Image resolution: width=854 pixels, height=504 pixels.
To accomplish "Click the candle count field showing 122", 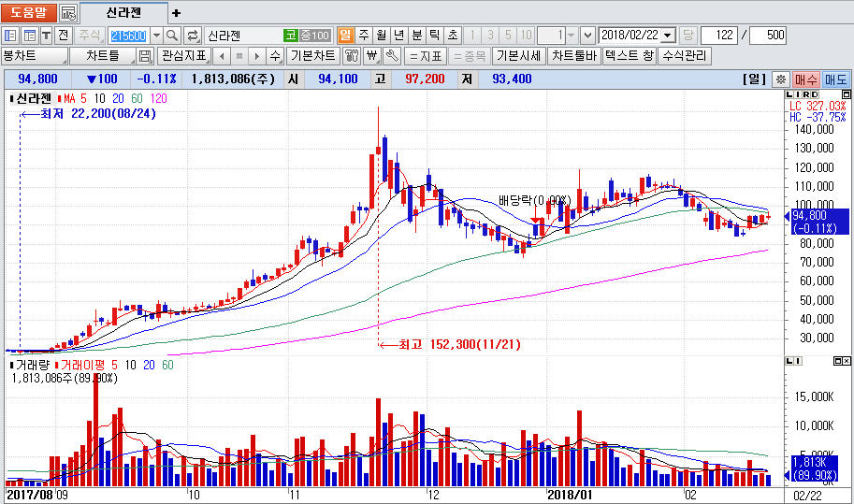I will [x=717, y=36].
